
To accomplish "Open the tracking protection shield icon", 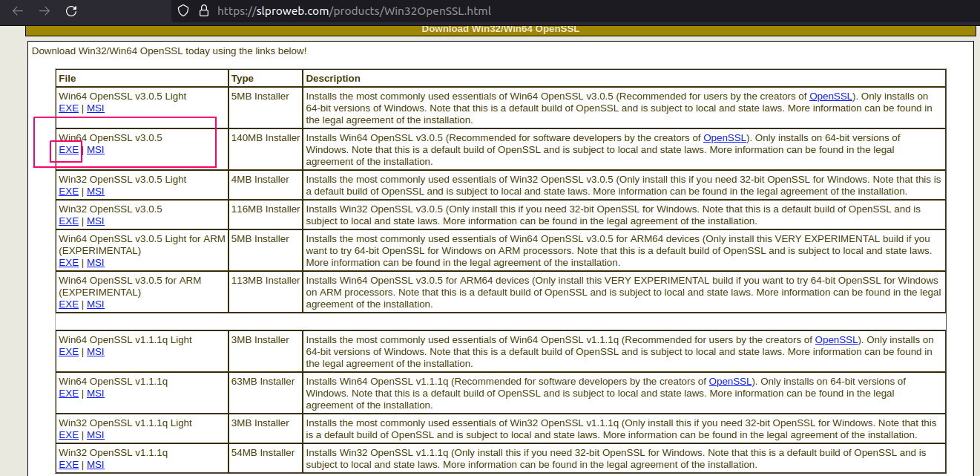I will 185,11.
